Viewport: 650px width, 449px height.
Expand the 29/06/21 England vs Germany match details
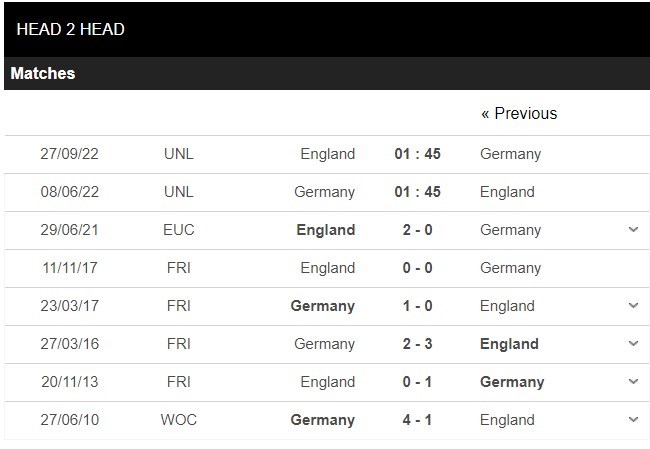click(x=633, y=229)
